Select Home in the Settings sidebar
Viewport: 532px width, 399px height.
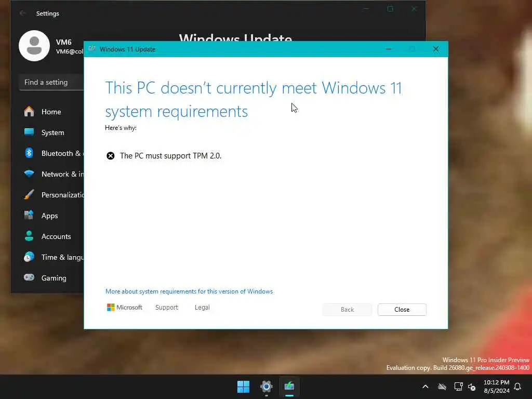coord(47,112)
